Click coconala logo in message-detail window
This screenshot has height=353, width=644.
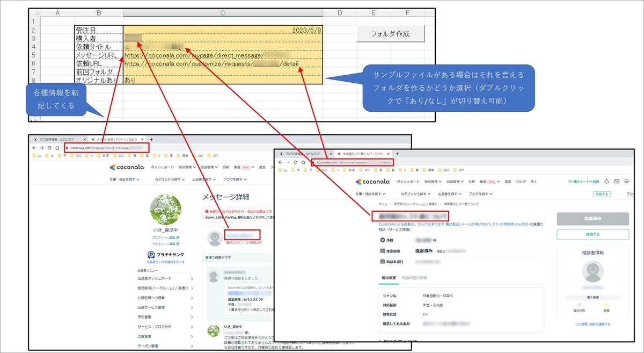(127, 167)
